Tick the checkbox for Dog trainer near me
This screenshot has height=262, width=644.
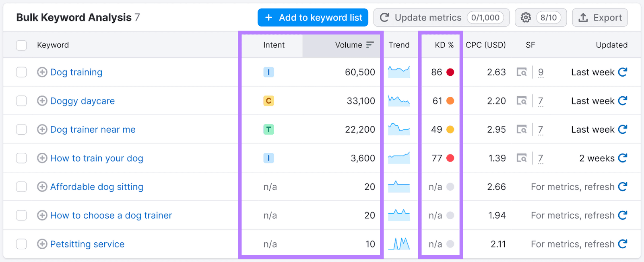21,129
